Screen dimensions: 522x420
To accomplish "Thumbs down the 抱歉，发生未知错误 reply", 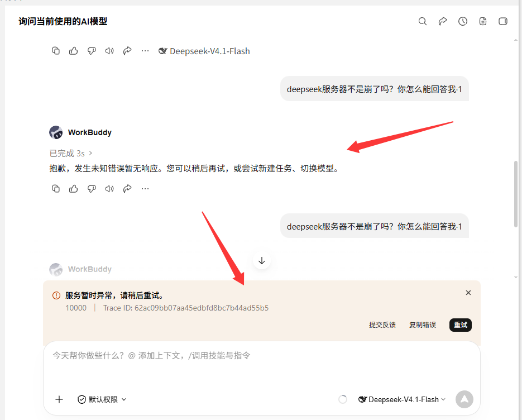I will click(x=92, y=189).
